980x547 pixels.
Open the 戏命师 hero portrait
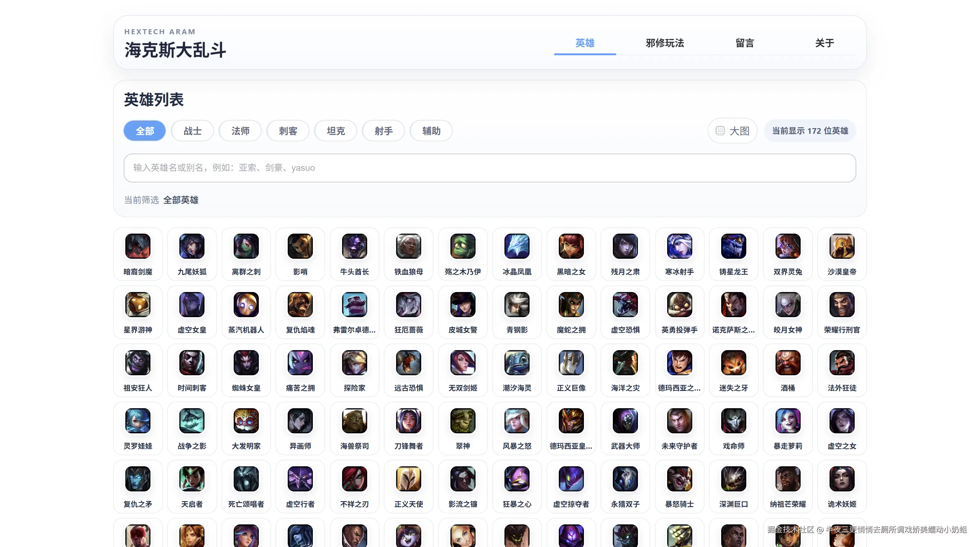pos(733,421)
